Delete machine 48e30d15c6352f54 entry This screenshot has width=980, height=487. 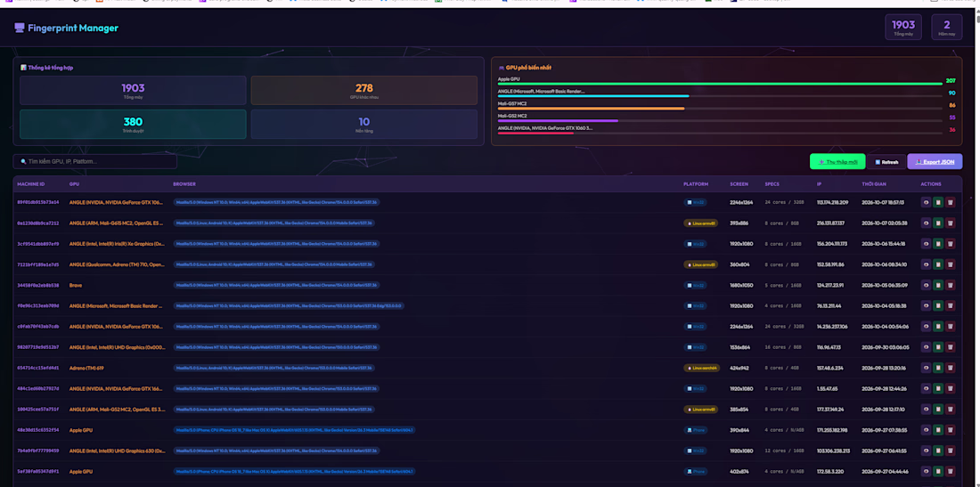point(950,430)
